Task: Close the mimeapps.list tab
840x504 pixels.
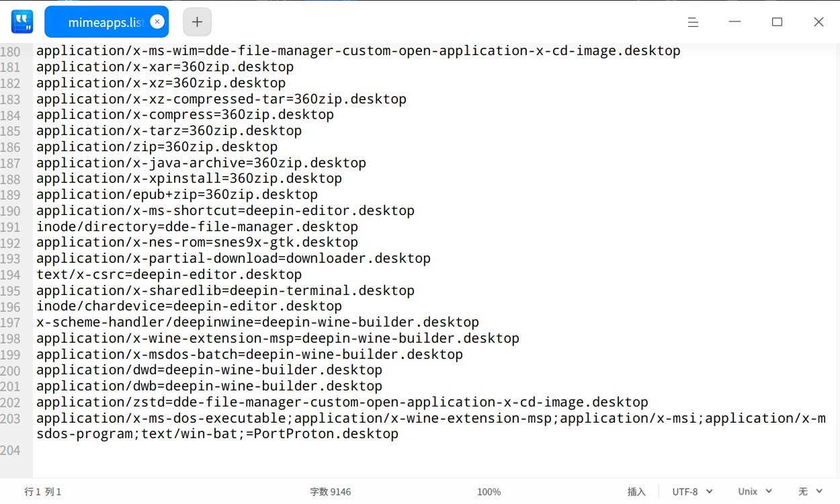Action: click(x=157, y=22)
